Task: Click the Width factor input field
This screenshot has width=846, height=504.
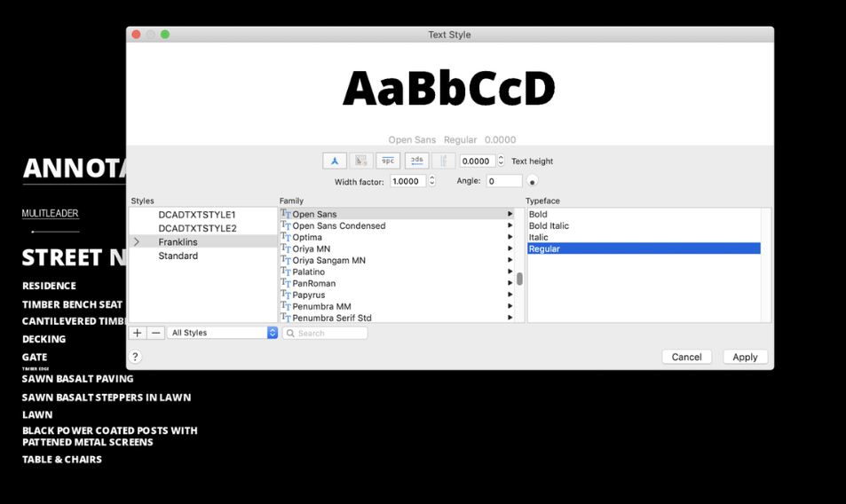Action: click(x=407, y=181)
